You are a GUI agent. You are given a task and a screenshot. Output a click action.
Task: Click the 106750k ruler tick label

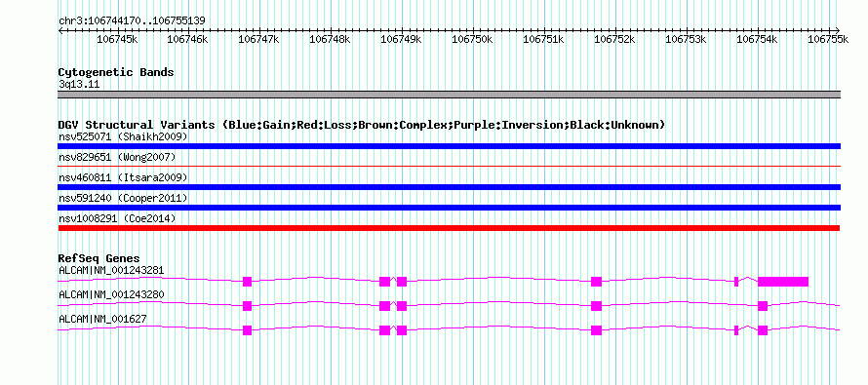tap(473, 39)
